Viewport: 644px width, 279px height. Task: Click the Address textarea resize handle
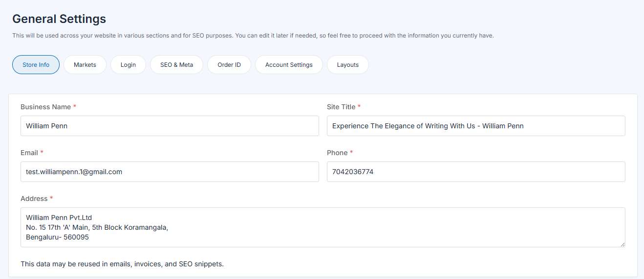pos(622,244)
